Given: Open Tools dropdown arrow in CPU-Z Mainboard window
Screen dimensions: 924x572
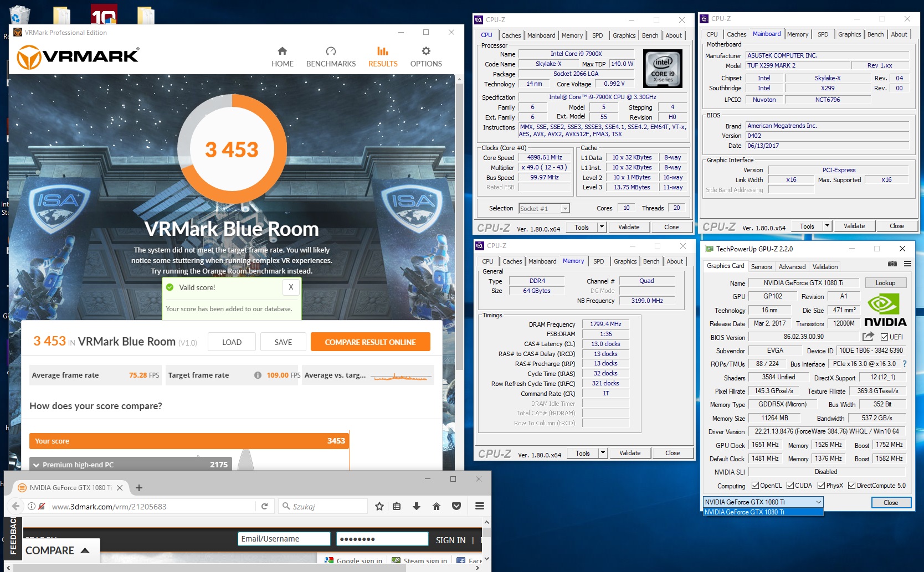Looking at the screenshot, I should 828,226.
